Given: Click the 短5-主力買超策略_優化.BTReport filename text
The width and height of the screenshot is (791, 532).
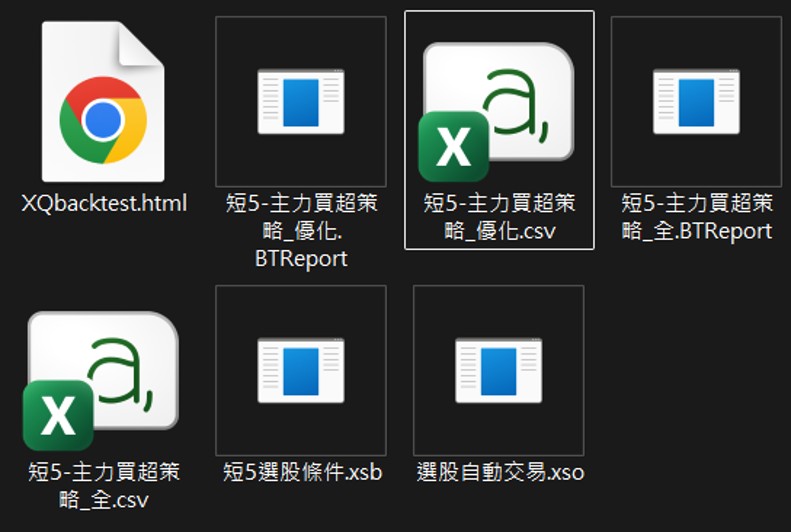Looking at the screenshot, I should pyautogui.click(x=301, y=230).
